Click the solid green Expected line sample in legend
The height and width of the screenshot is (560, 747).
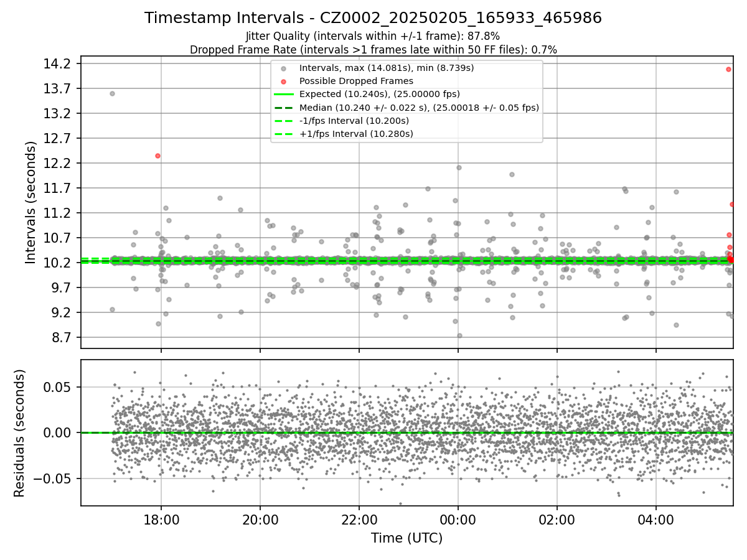coord(284,95)
